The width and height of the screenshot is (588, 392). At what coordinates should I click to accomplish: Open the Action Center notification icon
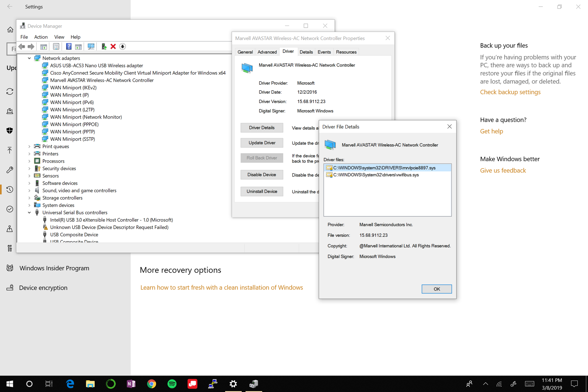(574, 384)
